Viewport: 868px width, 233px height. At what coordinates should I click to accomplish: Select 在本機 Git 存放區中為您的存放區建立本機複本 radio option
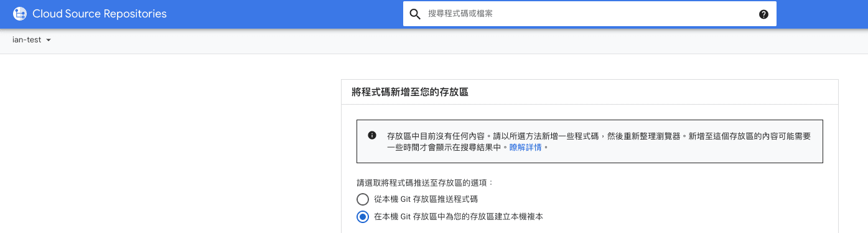click(x=363, y=217)
